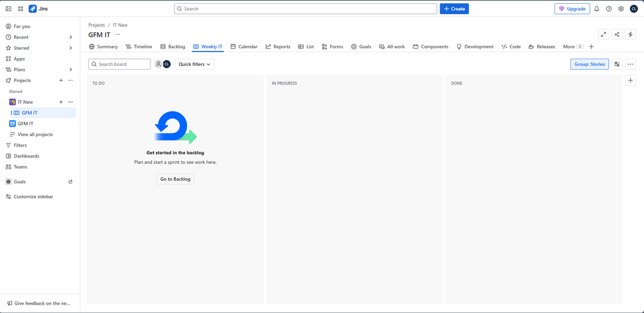Click the Search board field
This screenshot has width=644, height=313.
tap(119, 64)
